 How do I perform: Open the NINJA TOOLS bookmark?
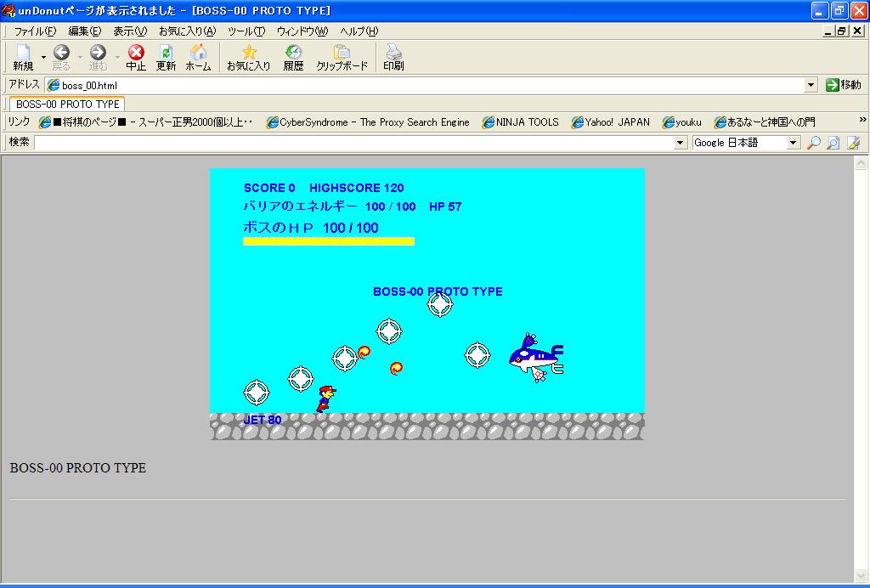point(521,122)
